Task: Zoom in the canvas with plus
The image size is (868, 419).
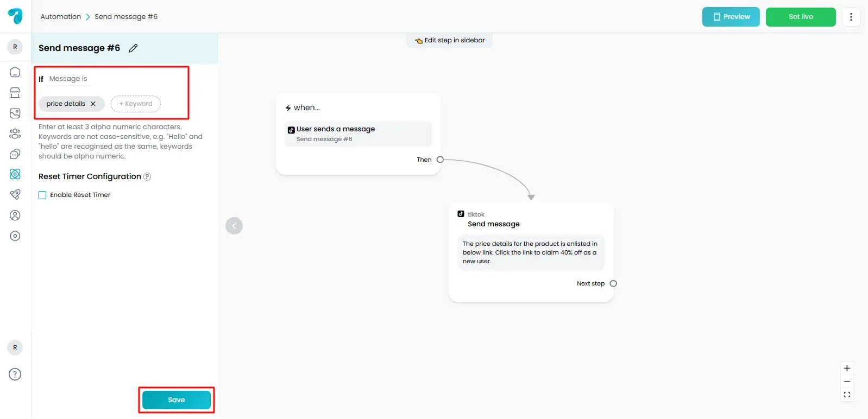Action: click(846, 368)
